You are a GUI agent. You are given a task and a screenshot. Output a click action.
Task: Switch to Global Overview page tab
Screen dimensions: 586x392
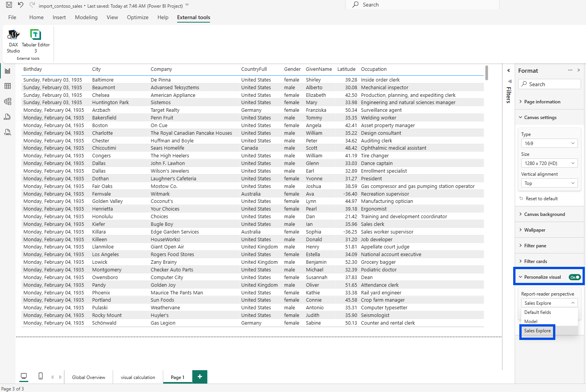pyautogui.click(x=89, y=377)
